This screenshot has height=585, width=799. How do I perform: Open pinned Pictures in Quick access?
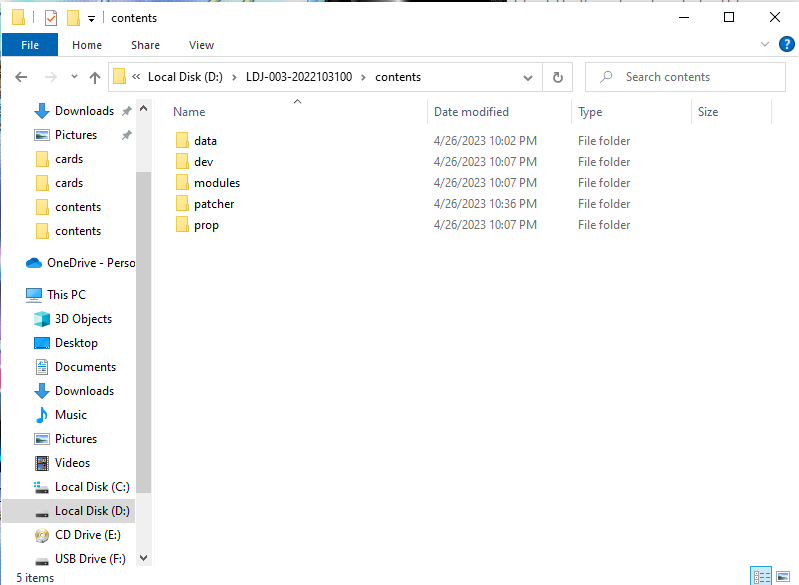coord(76,135)
